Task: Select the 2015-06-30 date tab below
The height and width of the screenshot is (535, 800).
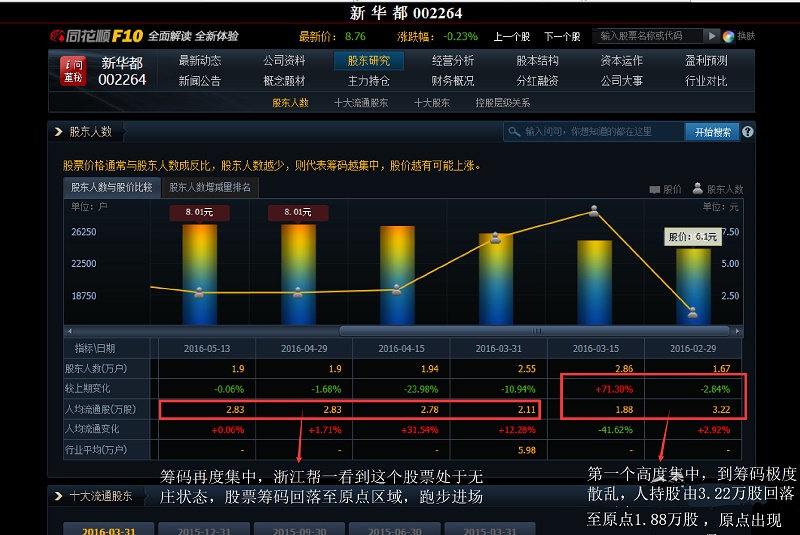Action: tap(395, 529)
